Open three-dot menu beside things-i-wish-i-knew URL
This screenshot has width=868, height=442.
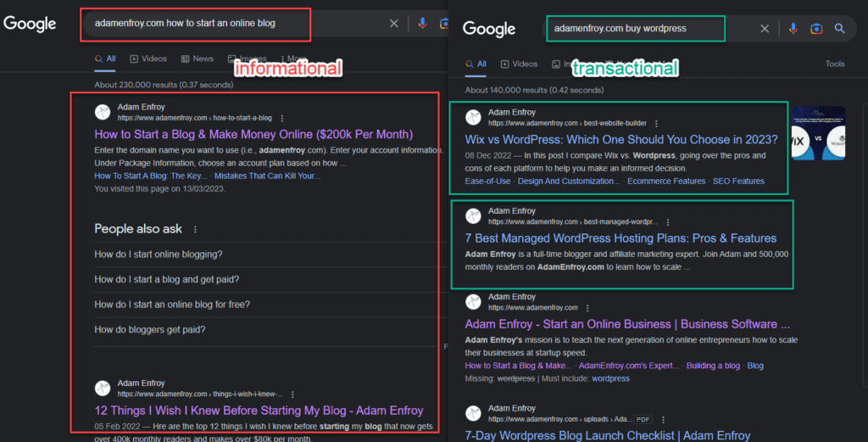coord(292,394)
